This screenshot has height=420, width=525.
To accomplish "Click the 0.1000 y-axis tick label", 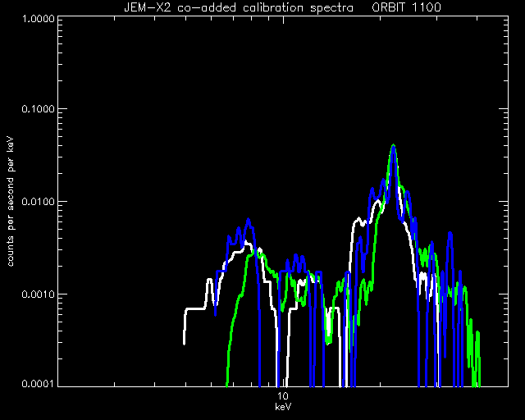I will [x=38, y=109].
